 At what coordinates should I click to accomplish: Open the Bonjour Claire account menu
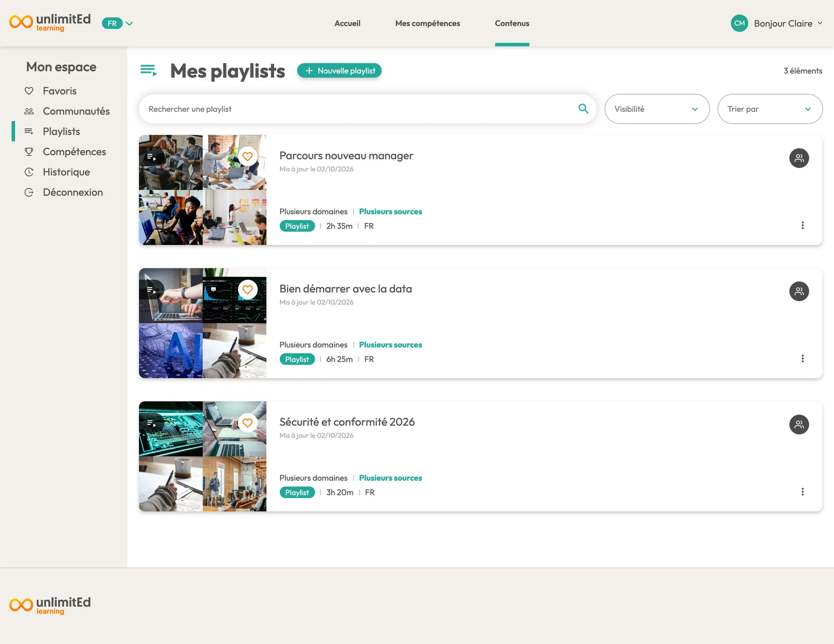tap(788, 24)
